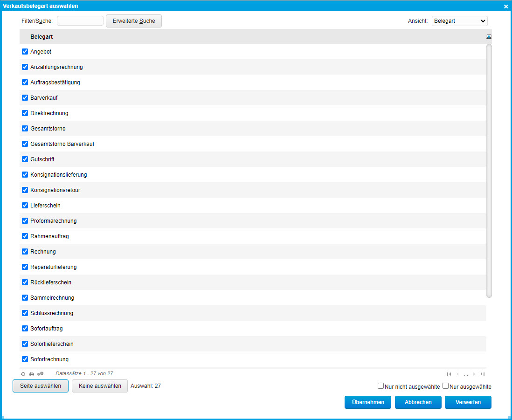The image size is (512, 420).
Task: Click the Verwerfen button
Action: [x=468, y=402]
